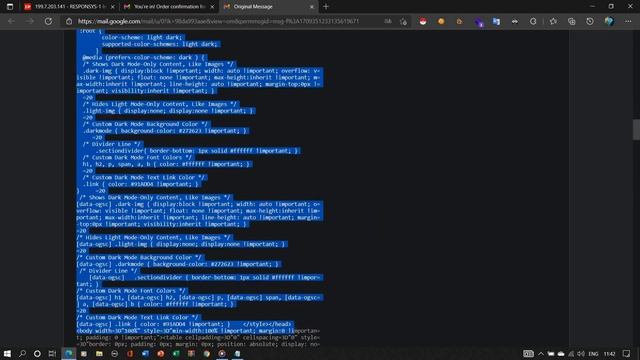Screen dimensions: 640x360
Task: Open the red round extension icon
Action: 423,21
